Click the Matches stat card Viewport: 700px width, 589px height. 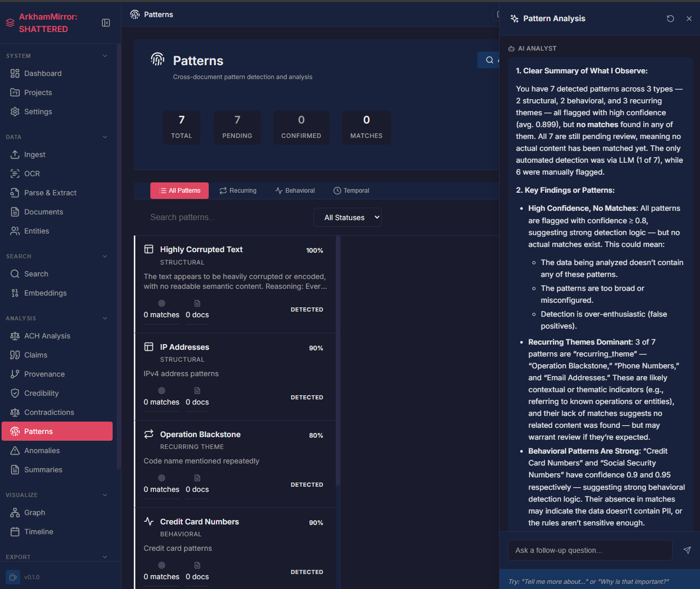pos(366,127)
